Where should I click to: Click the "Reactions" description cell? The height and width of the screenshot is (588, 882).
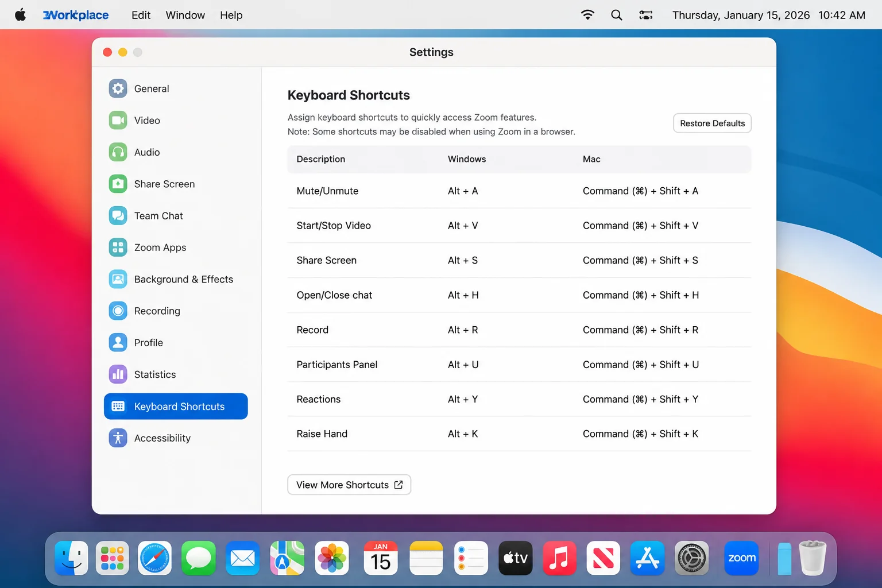point(318,399)
